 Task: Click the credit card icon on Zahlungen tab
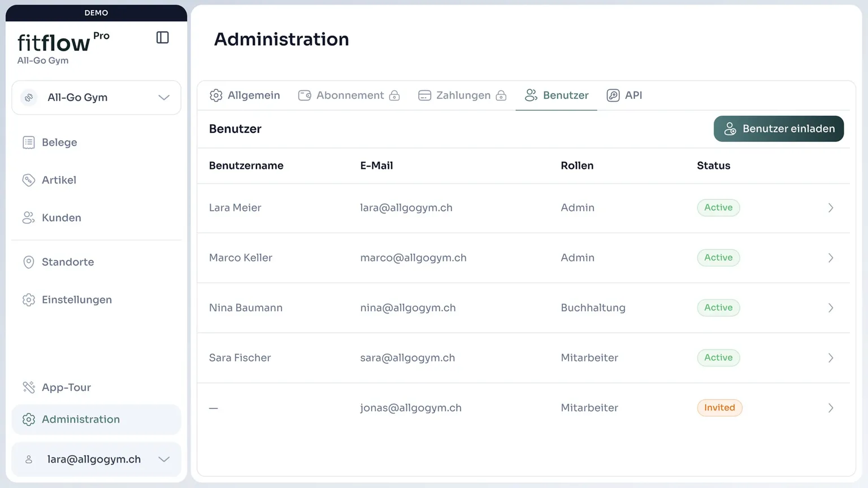(x=424, y=95)
